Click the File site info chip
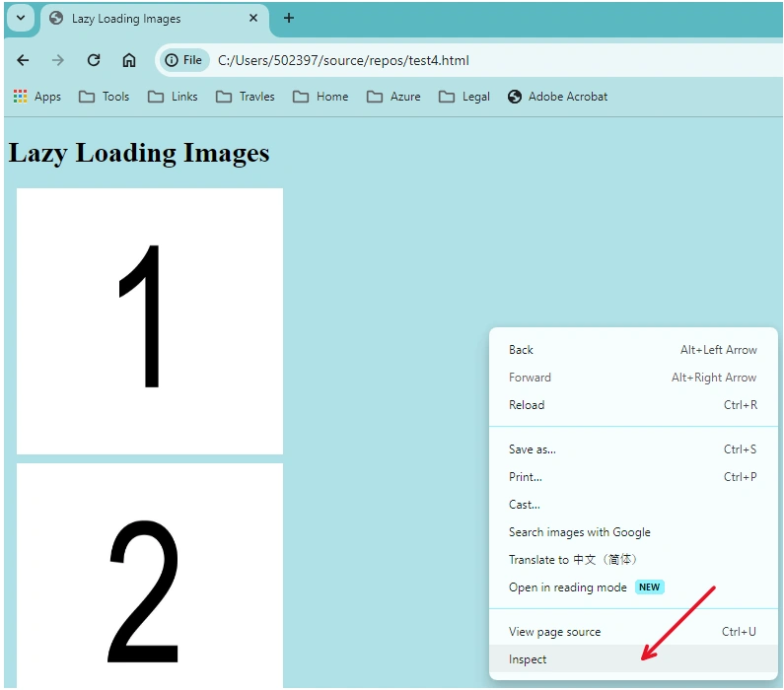784x690 pixels. (184, 60)
